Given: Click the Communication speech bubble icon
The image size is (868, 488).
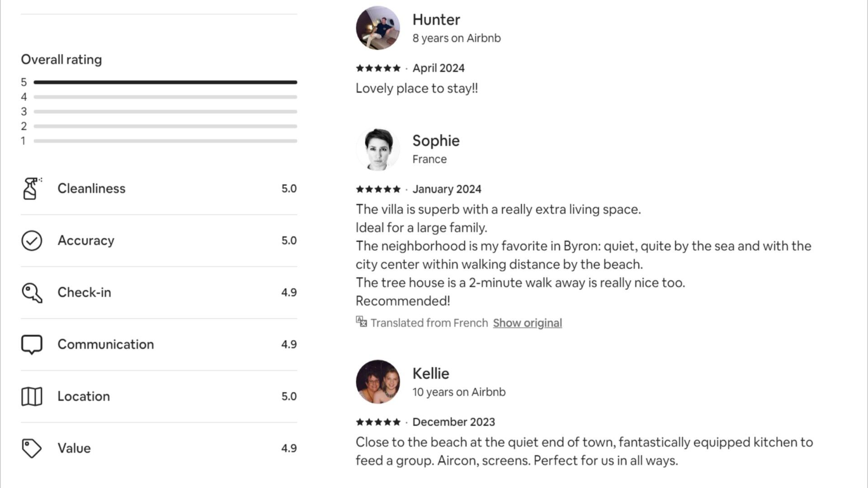Looking at the screenshot, I should click(32, 344).
